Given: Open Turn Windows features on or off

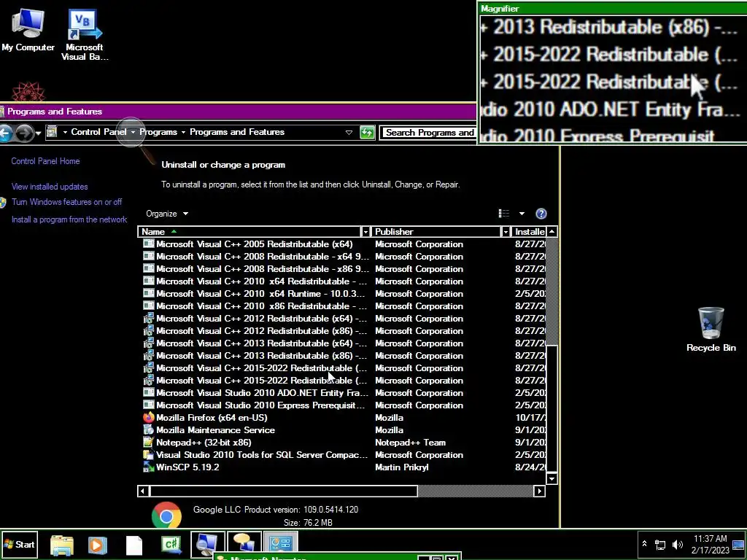Looking at the screenshot, I should click(x=66, y=202).
